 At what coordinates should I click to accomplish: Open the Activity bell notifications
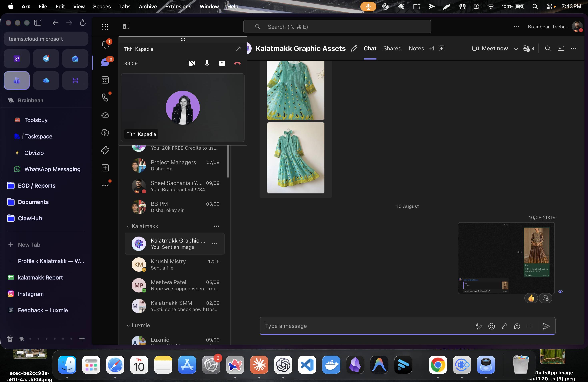coord(105,45)
